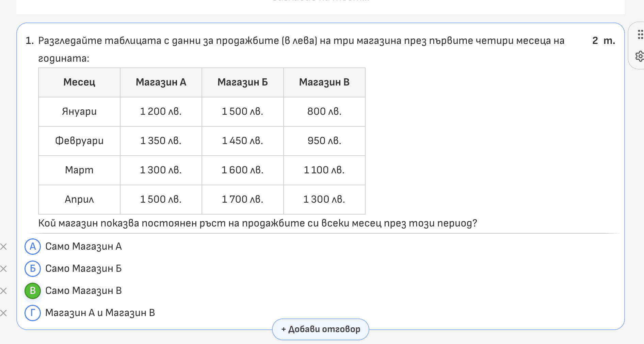Screen dimensions: 644x344
Task: Click the cell '1 350 лв.' in Февруари row
Action: [x=161, y=141]
